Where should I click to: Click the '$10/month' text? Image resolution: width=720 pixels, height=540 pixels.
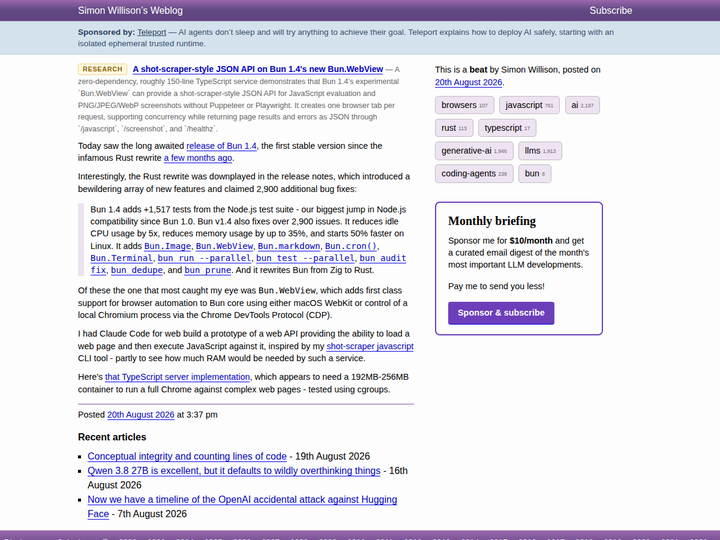[x=531, y=241]
